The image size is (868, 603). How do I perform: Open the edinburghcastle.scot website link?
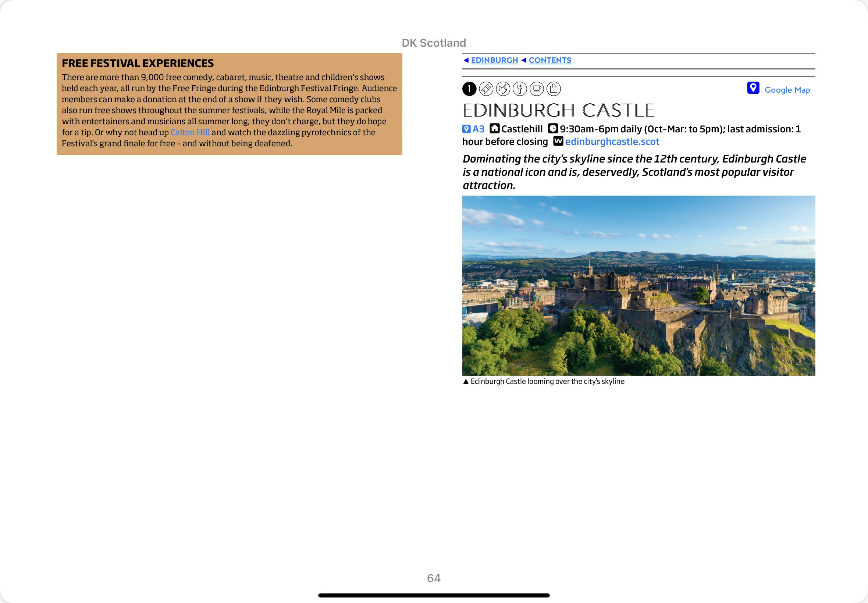(612, 142)
